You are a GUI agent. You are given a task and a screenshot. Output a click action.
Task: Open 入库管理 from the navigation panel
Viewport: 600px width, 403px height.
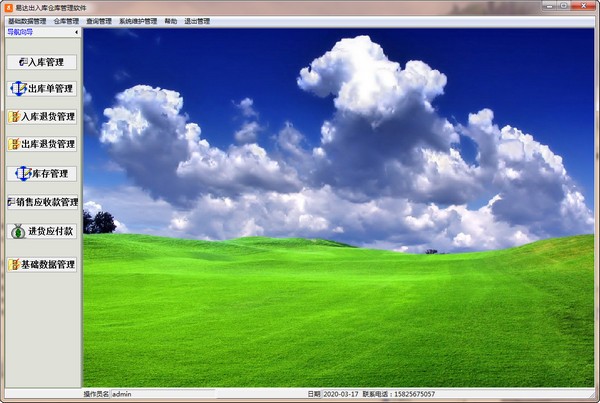click(x=42, y=62)
